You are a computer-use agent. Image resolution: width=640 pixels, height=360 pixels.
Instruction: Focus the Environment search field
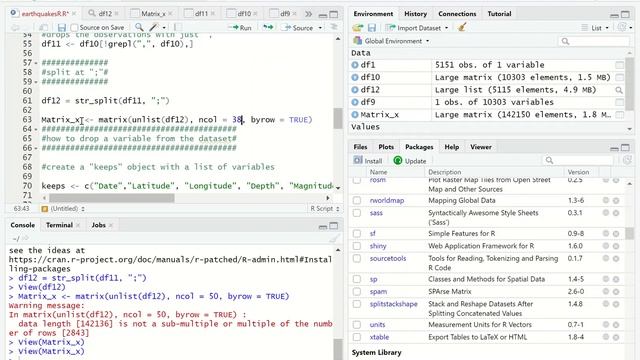tap(595, 41)
